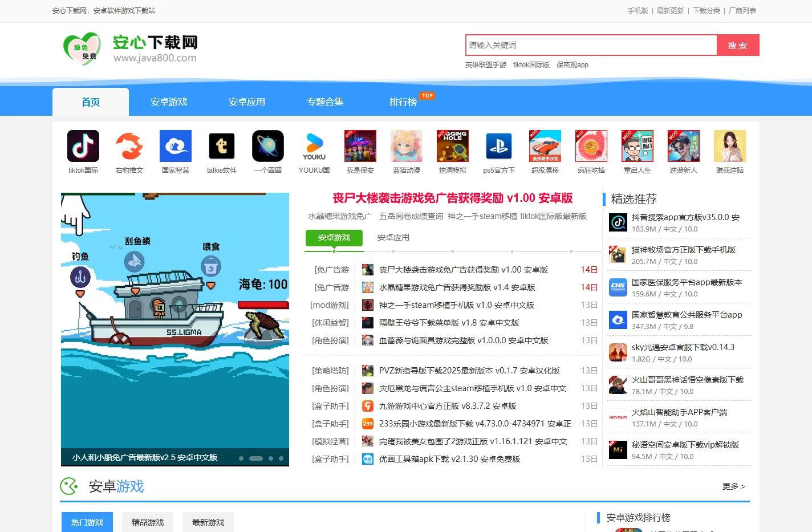This screenshot has width=812, height=532.
Task: Click the 保密观app hot keyword
Action: click(x=573, y=65)
